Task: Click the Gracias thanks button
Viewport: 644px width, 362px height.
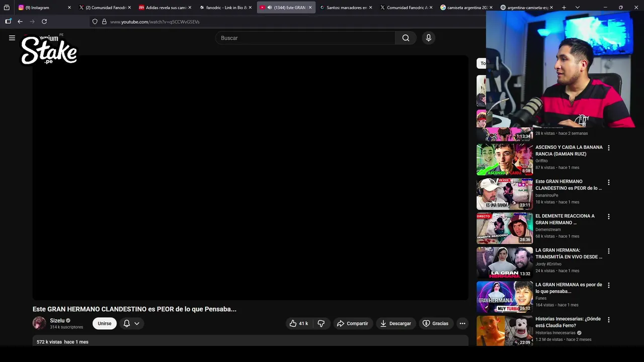Action: tap(435, 323)
